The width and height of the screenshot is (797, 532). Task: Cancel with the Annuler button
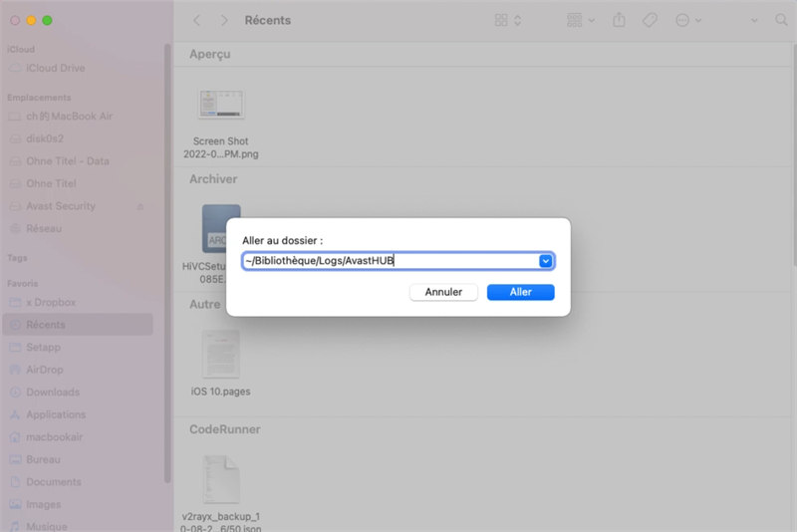pyautogui.click(x=443, y=292)
